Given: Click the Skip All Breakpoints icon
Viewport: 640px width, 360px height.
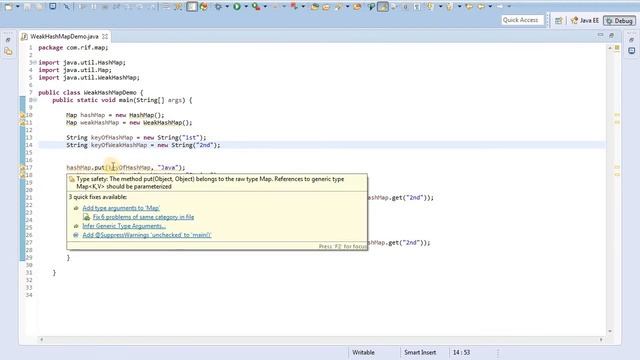Looking at the screenshot, I should click(67, 7).
